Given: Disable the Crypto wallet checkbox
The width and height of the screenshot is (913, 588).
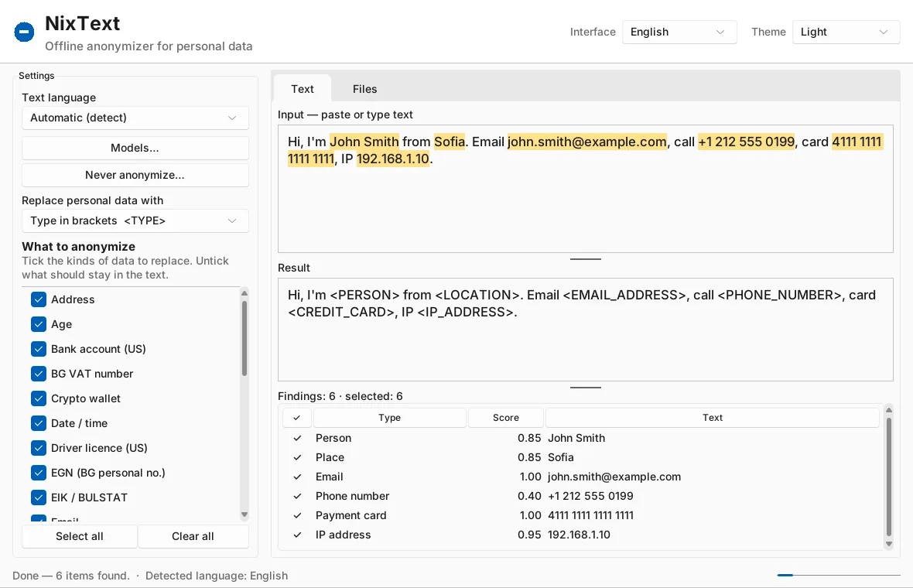Looking at the screenshot, I should pos(39,398).
